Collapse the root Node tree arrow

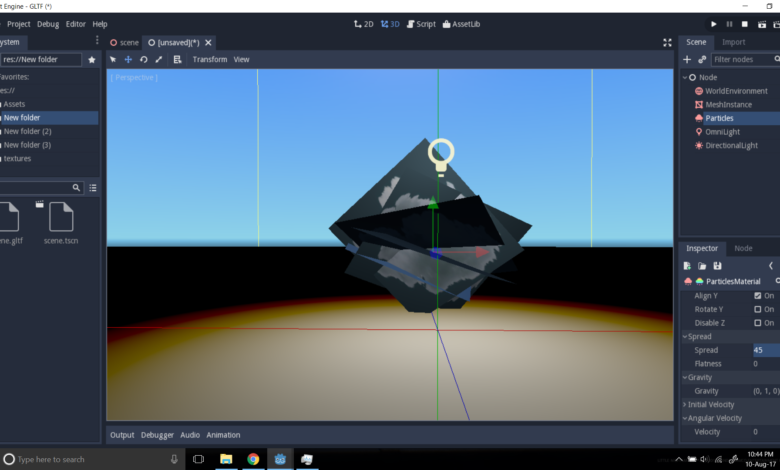click(685, 77)
